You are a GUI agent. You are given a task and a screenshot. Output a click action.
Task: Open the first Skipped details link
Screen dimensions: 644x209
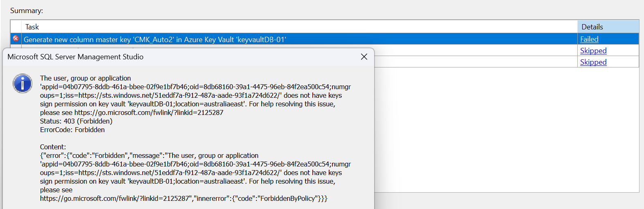(593, 51)
